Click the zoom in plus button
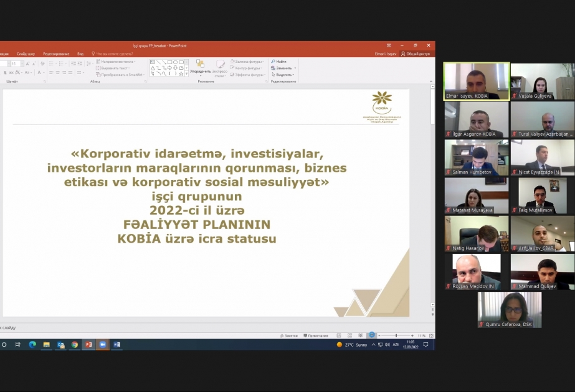The image size is (575, 392). [x=412, y=335]
